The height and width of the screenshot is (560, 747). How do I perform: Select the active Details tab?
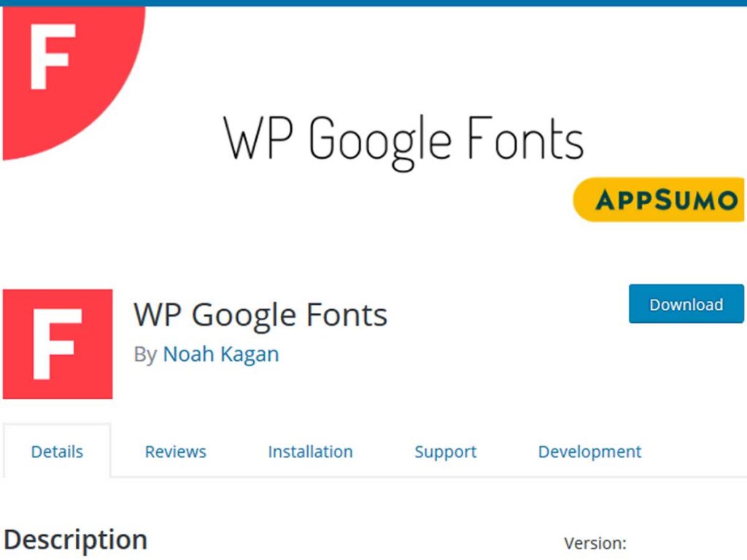coord(57,451)
